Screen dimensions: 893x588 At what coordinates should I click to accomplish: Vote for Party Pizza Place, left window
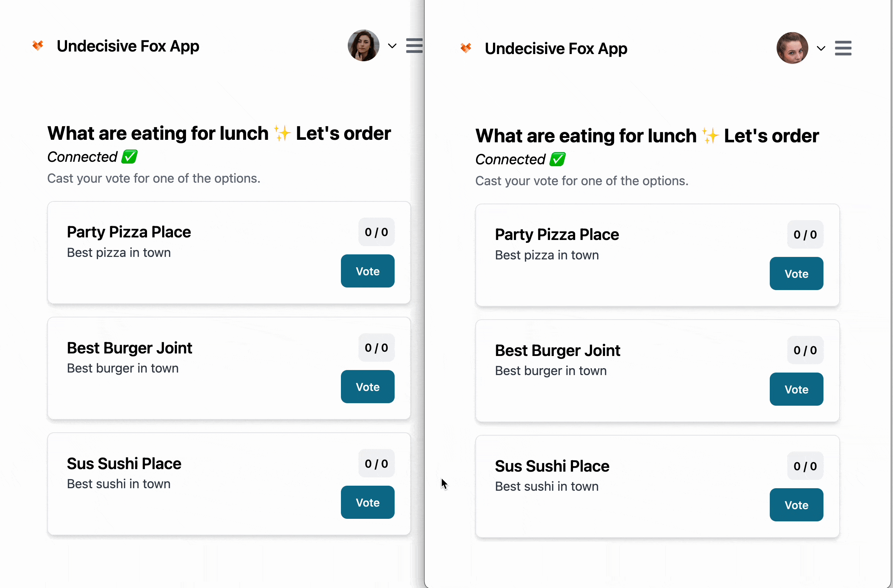pyautogui.click(x=367, y=271)
